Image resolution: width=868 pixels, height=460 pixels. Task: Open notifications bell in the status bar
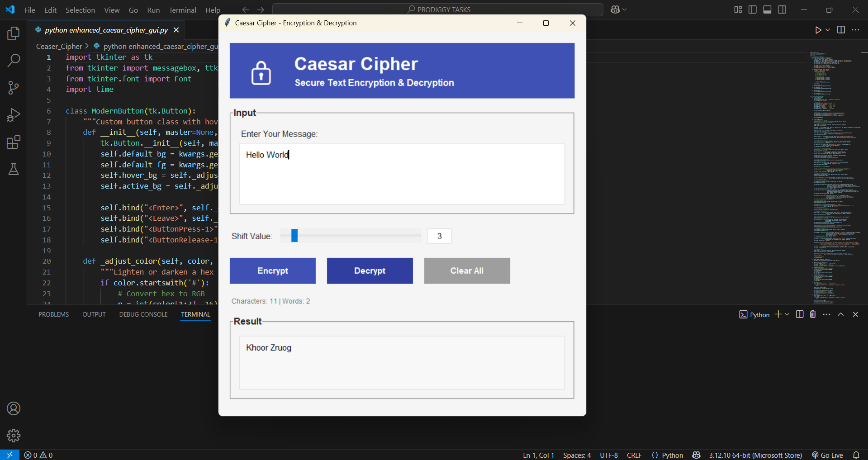click(x=856, y=455)
